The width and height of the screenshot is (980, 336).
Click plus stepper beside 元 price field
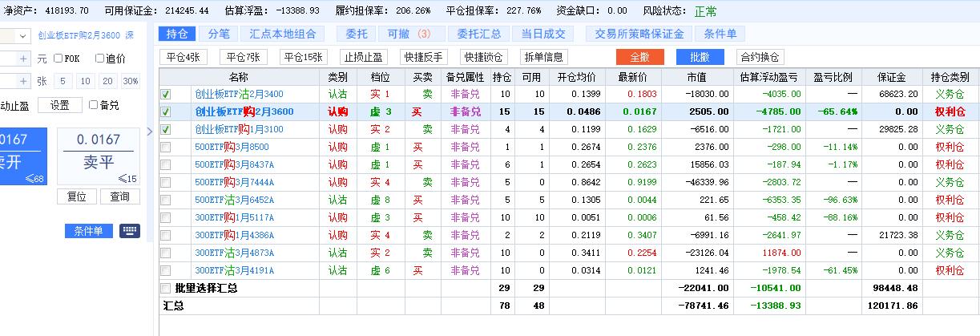[23, 58]
